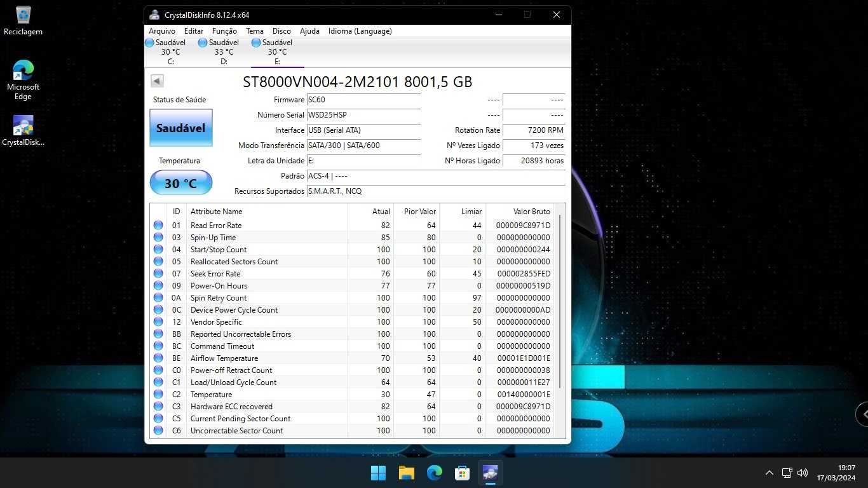Click the status icon for Uncorrectable Sector Count

coord(158,431)
